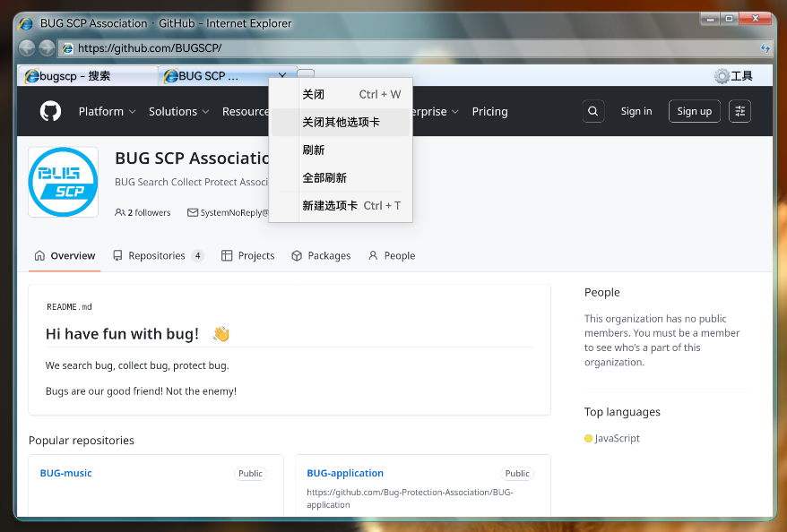Choose 关闭 in the context menu
The image size is (787, 532).
(342, 94)
